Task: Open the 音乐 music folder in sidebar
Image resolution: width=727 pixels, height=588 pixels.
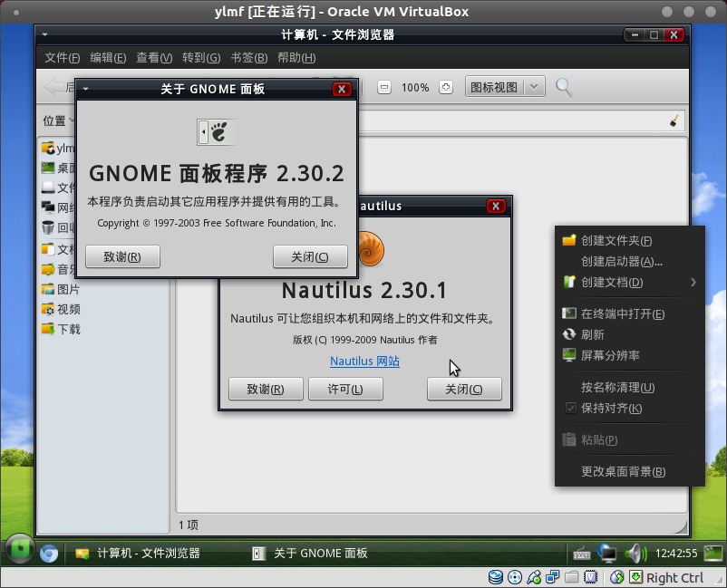Action: click(x=57, y=269)
